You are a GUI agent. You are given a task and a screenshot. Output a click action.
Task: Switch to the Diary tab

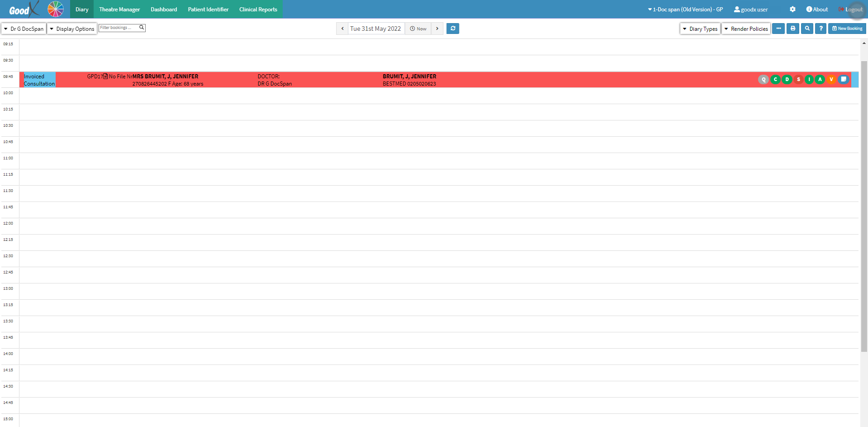(82, 9)
